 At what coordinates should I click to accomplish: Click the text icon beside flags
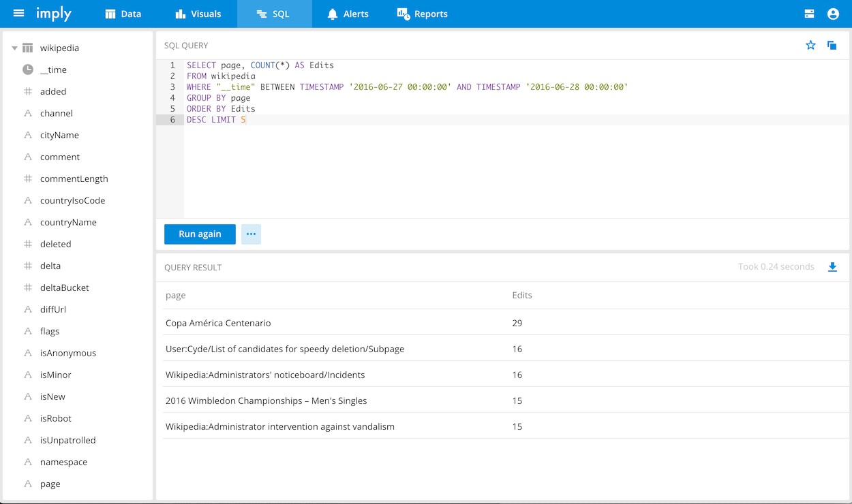coord(28,331)
